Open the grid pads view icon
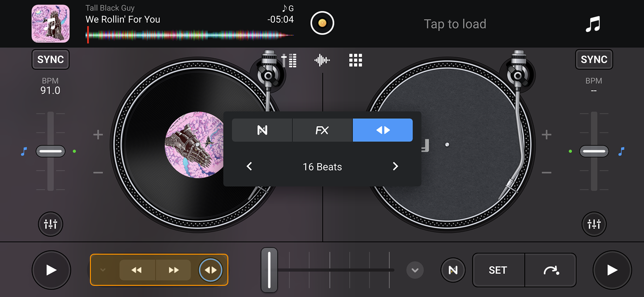 (x=355, y=60)
